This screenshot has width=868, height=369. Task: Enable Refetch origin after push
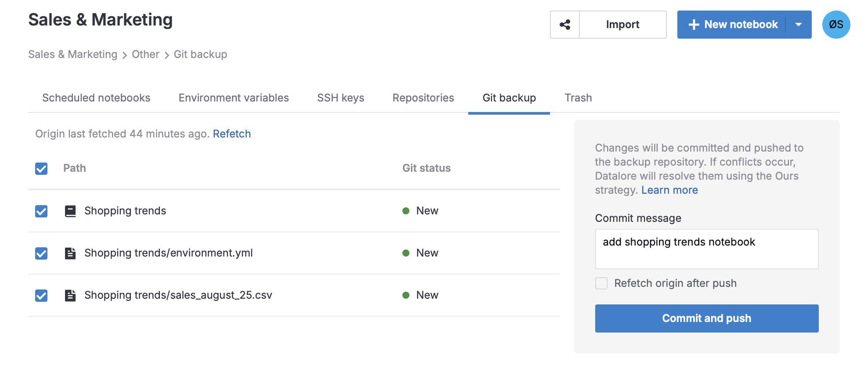(601, 283)
